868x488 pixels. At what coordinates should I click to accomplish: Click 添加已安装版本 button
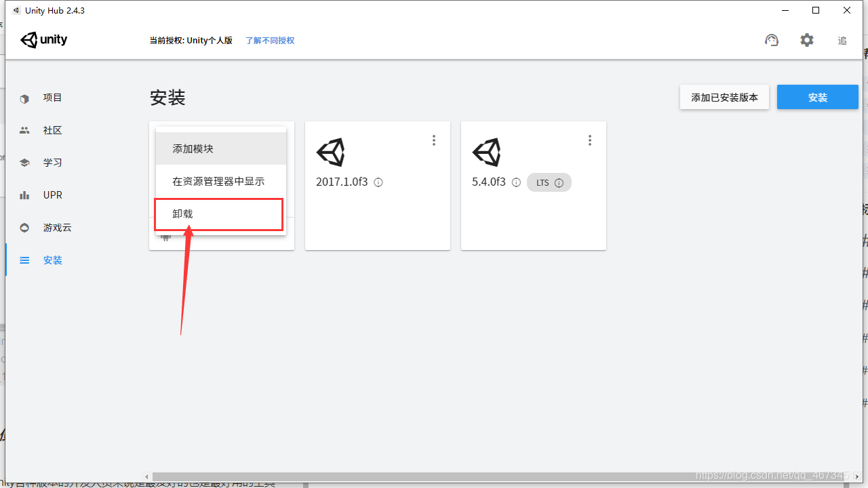(724, 97)
